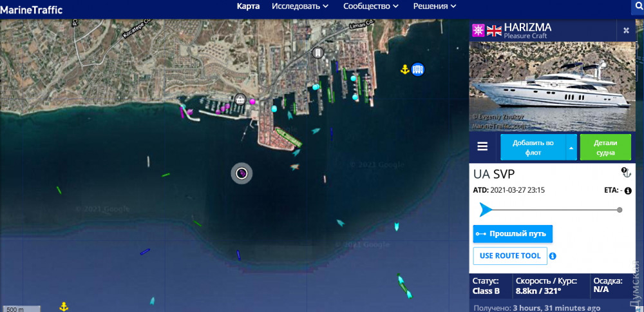The image size is (644, 312).
Task: Expand the Добавить во флот dropdown arrow
Action: pyautogui.click(x=572, y=147)
